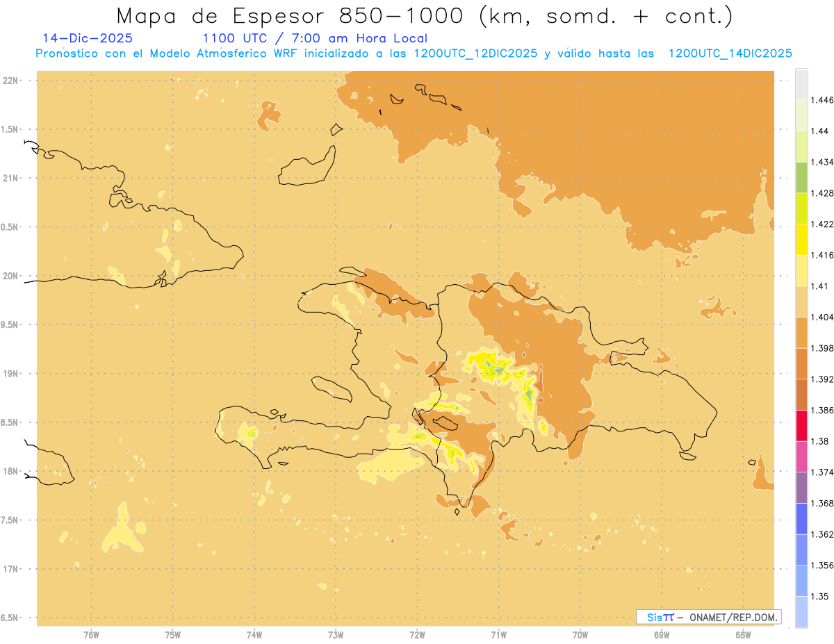Image resolution: width=834 pixels, height=644 pixels.
Task: Click the red 1.38–1.386 legend color band
Action: pos(801,426)
